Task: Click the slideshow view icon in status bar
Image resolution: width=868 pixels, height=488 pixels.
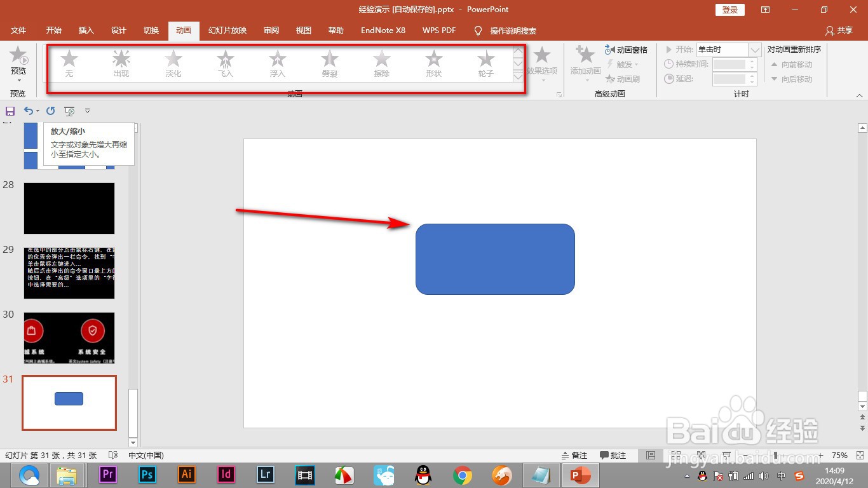Action: tap(726, 456)
